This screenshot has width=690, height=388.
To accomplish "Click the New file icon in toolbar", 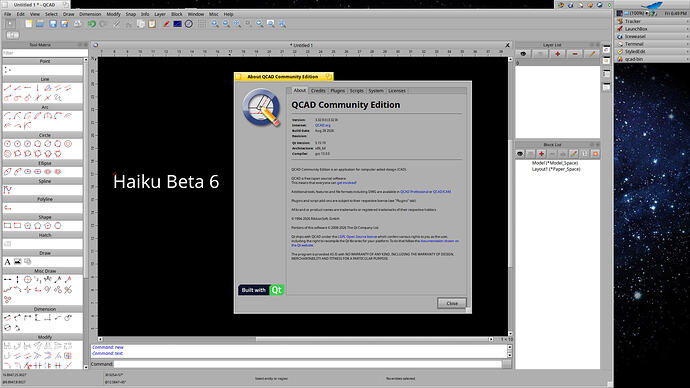I will pyautogui.click(x=29, y=24).
